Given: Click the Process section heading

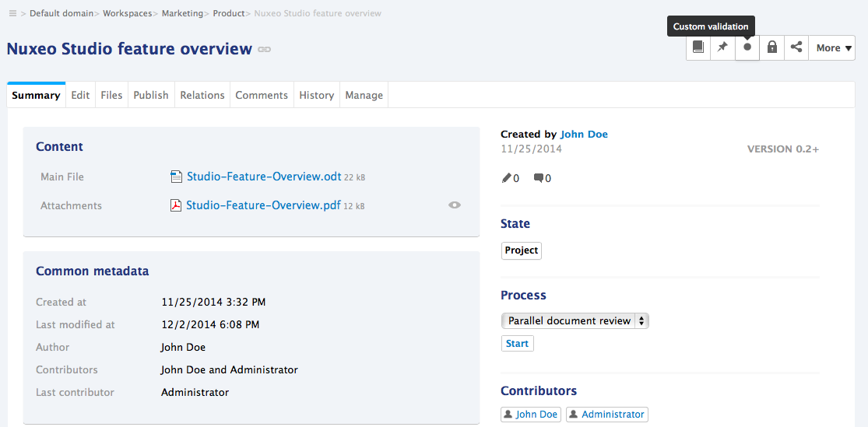Looking at the screenshot, I should 523,296.
